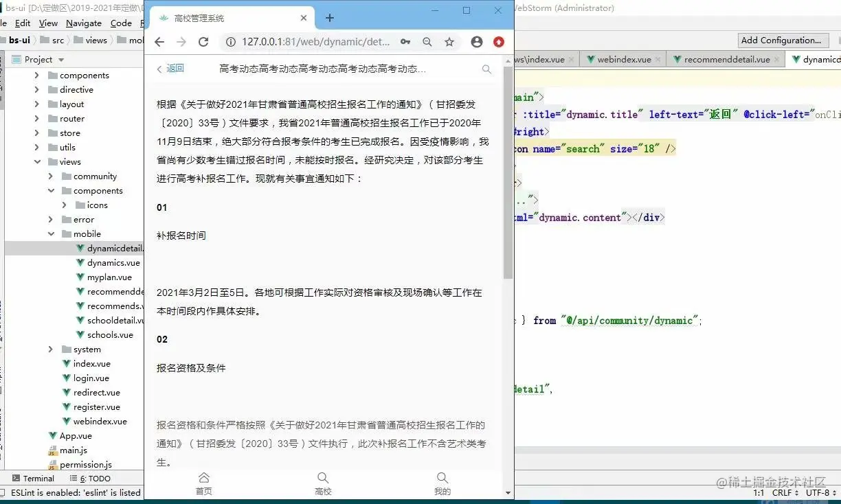Open the Navigate menu in WebStorm
The image size is (841, 504).
[x=84, y=23]
